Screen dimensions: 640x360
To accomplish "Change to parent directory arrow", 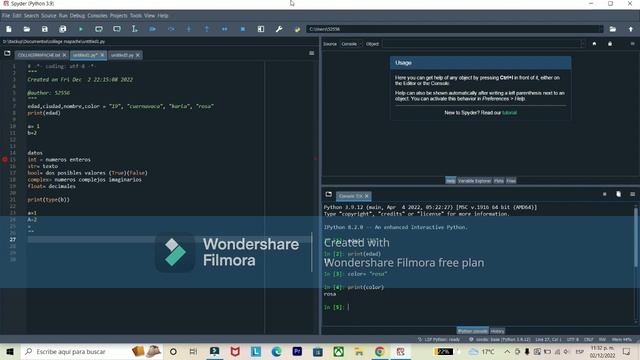I will [x=631, y=29].
